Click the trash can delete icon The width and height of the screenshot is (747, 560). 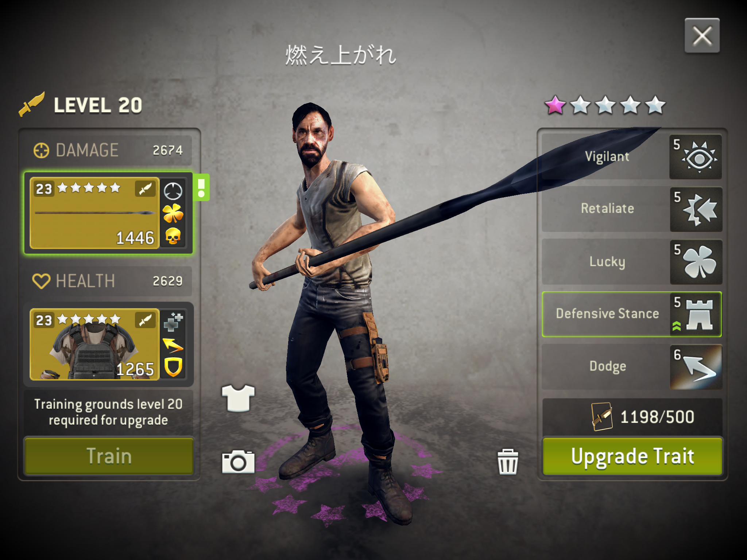pyautogui.click(x=508, y=462)
